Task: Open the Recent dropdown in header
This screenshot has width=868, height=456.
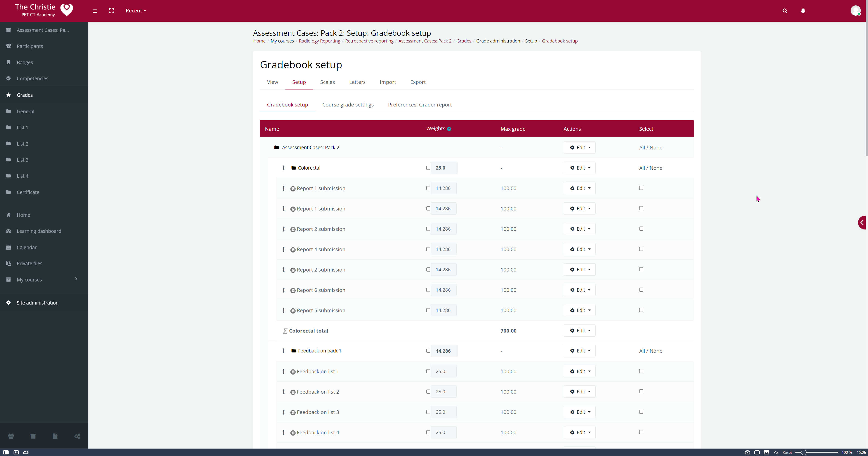Action: [136, 11]
